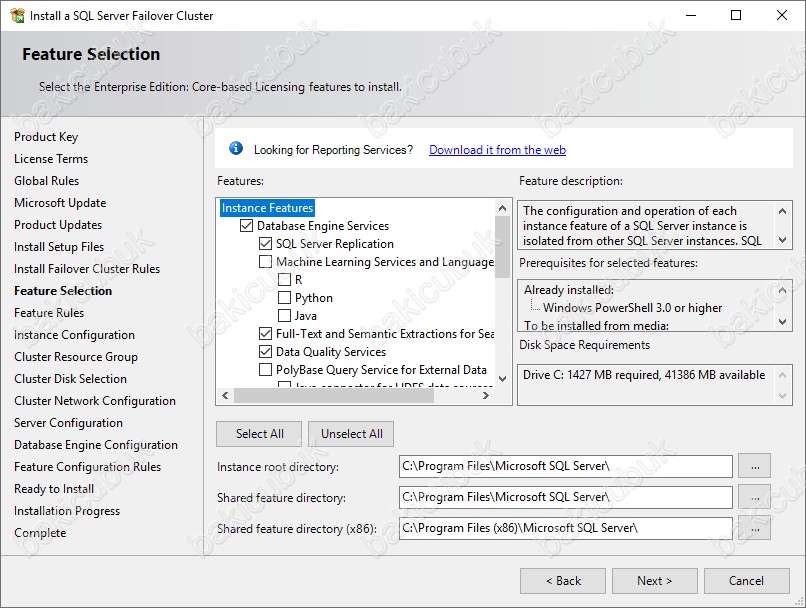Click the Drive C disk space requirement text
806x608 pixels.
pos(644,375)
